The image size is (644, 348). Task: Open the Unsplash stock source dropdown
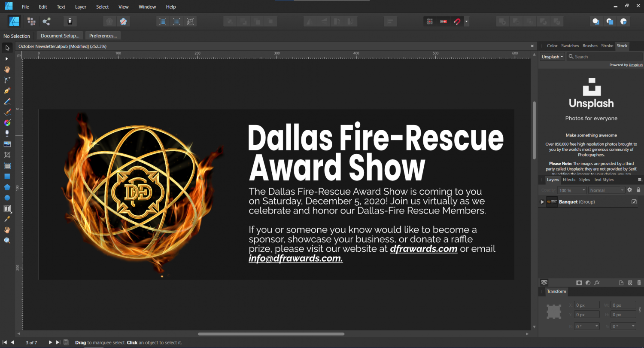(552, 57)
